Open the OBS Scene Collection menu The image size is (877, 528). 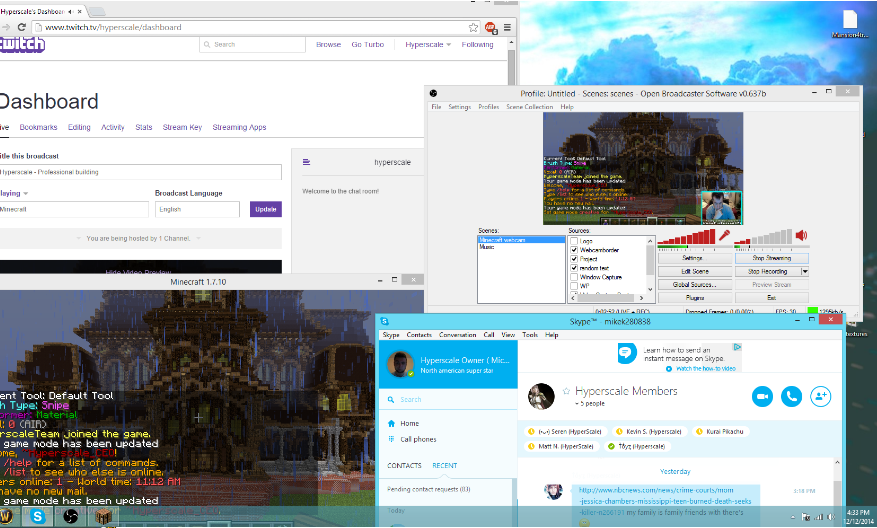tap(530, 107)
